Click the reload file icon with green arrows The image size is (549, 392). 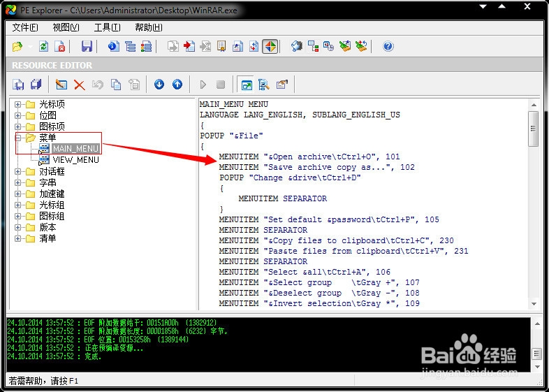44,46
